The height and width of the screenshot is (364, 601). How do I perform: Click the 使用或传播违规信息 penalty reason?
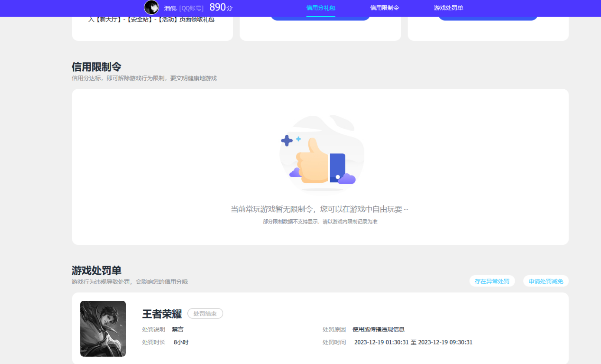click(x=379, y=329)
